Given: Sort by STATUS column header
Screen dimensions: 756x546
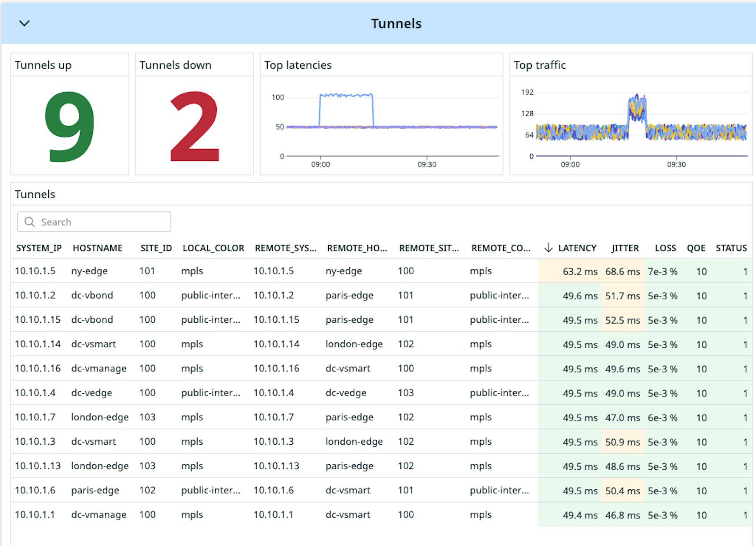Looking at the screenshot, I should (731, 248).
